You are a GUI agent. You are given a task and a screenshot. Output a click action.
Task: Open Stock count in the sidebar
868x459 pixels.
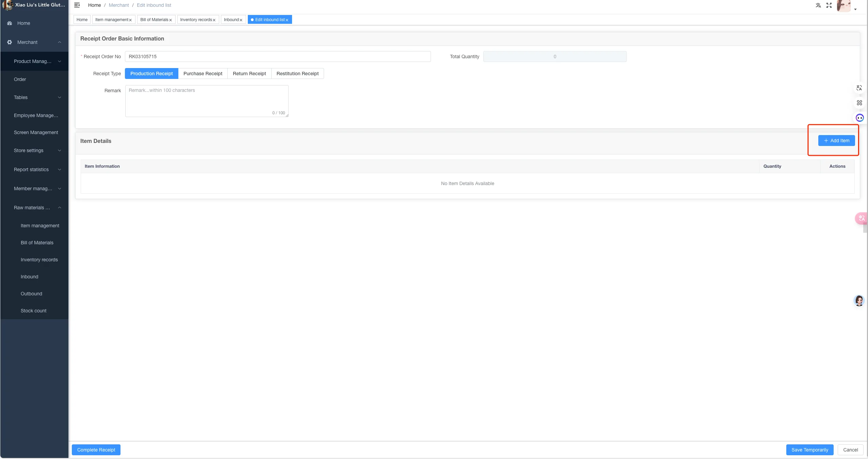tap(34, 311)
